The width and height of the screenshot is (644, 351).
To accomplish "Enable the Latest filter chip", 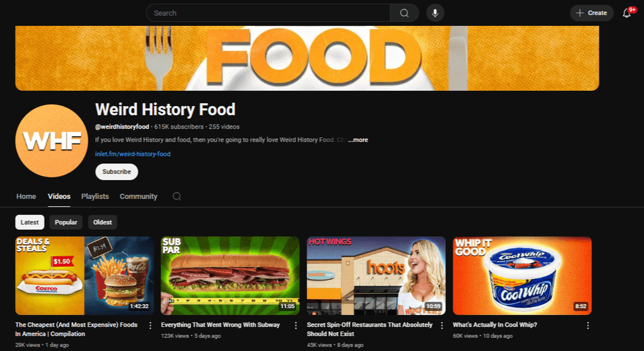I will click(29, 222).
